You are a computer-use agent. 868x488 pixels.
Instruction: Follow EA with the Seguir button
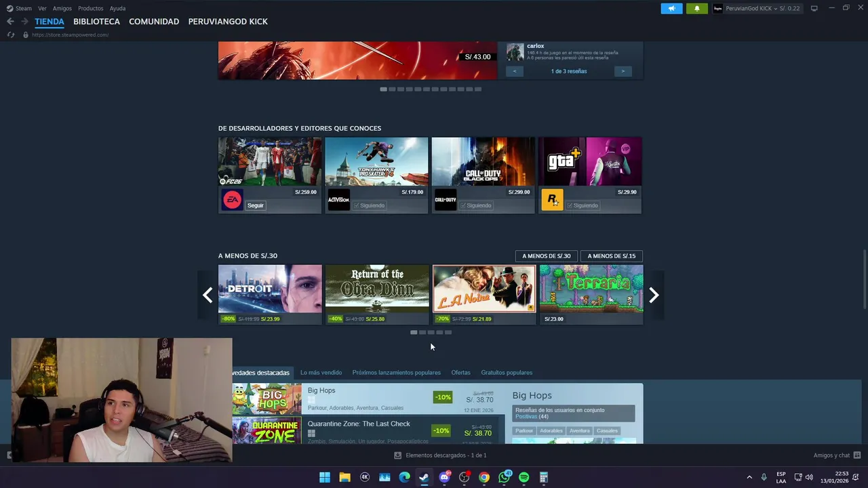coord(256,205)
